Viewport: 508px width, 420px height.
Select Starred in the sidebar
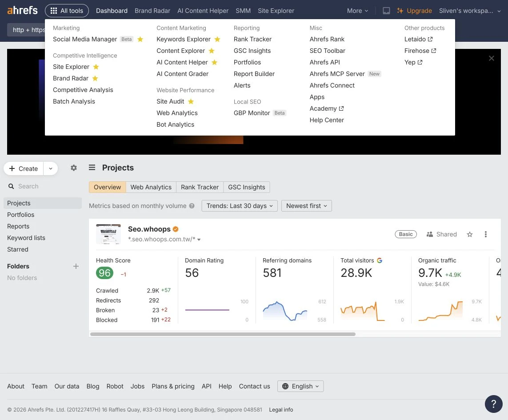(18, 249)
